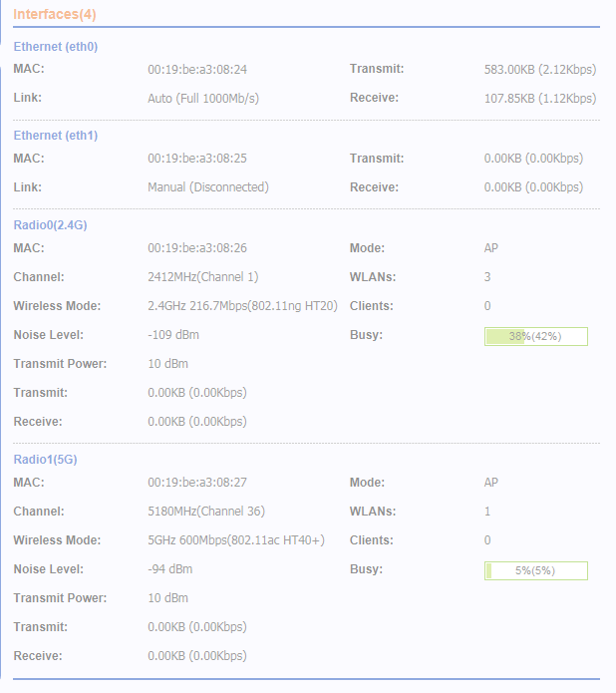The width and height of the screenshot is (616, 693).
Task: Select the Ethernet (eth1) heading
Action: tap(55, 136)
